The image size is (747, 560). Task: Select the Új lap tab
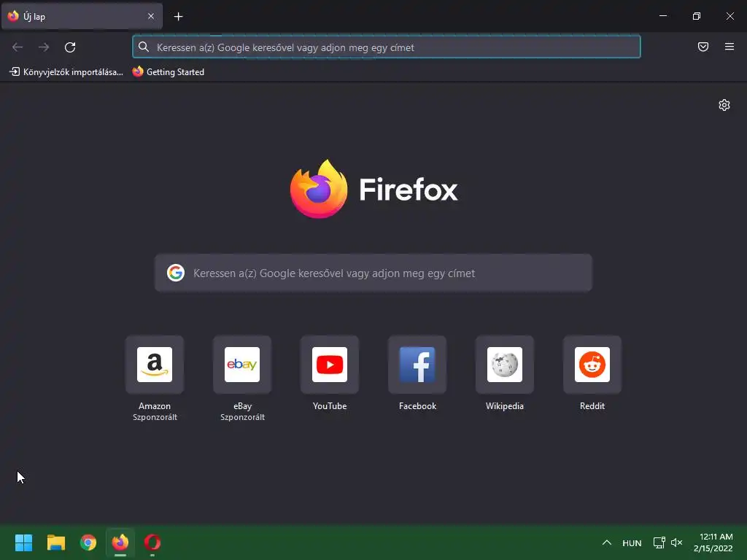coord(82,16)
